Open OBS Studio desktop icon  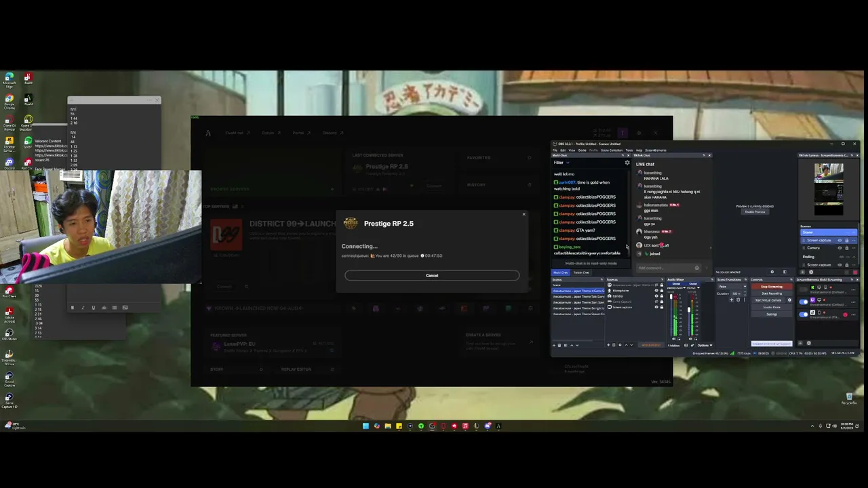click(x=9, y=334)
